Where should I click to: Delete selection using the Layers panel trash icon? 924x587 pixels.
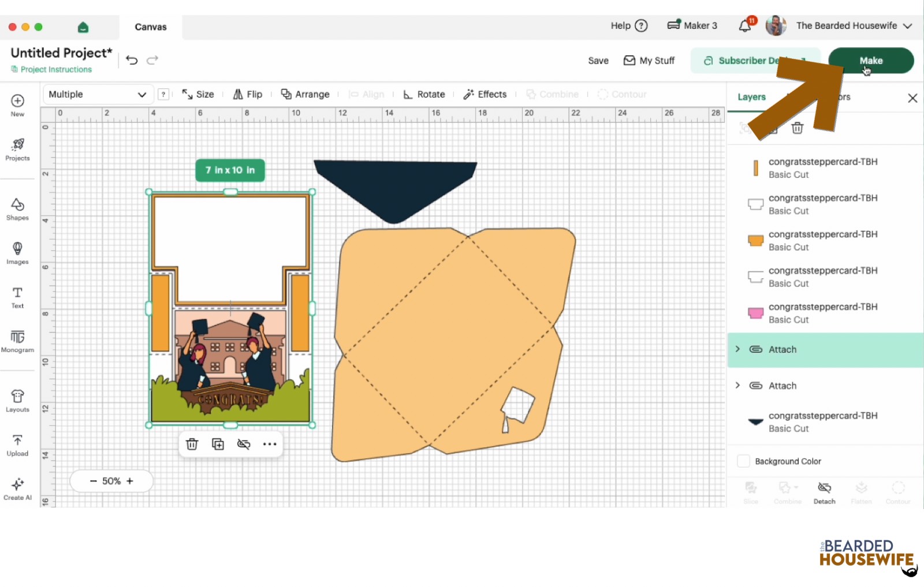click(x=798, y=128)
